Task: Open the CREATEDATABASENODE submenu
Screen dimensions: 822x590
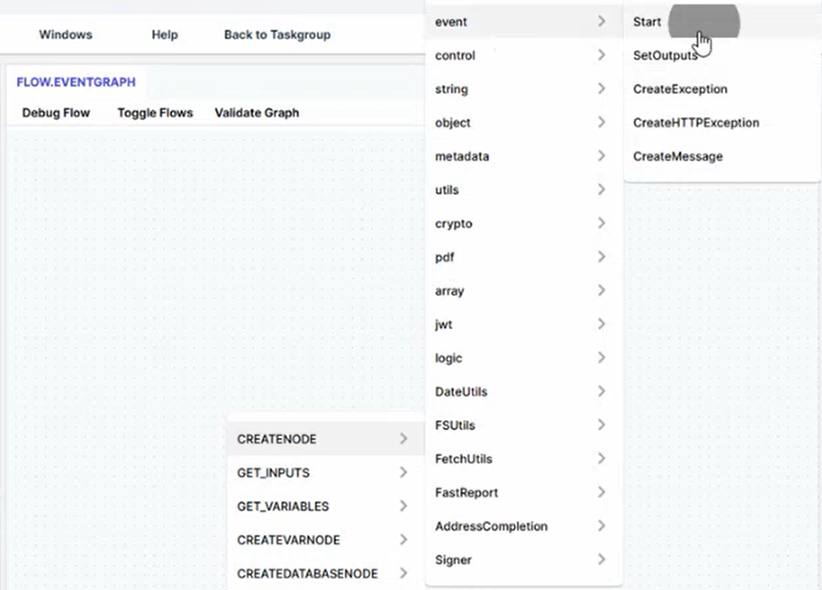Action: (326, 573)
